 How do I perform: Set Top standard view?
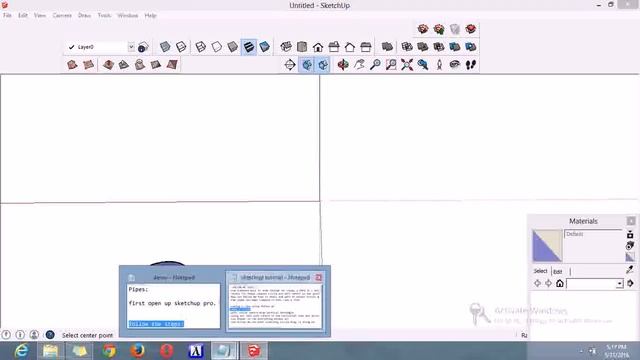pyautogui.click(x=302, y=47)
